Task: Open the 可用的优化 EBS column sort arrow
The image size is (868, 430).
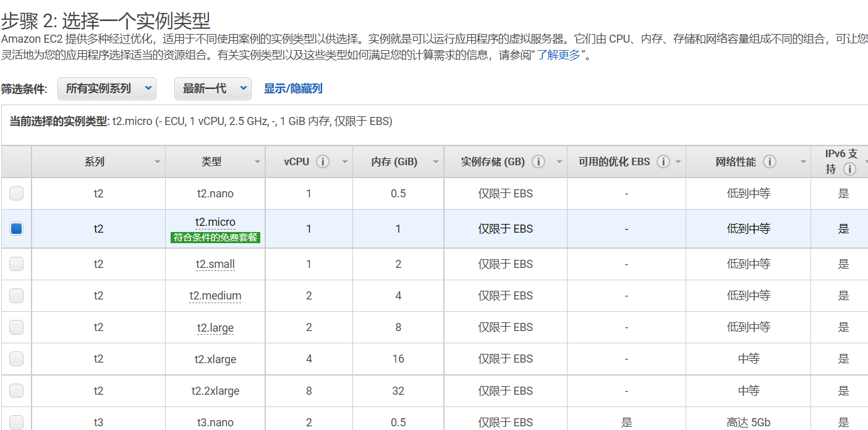Action: click(x=678, y=162)
